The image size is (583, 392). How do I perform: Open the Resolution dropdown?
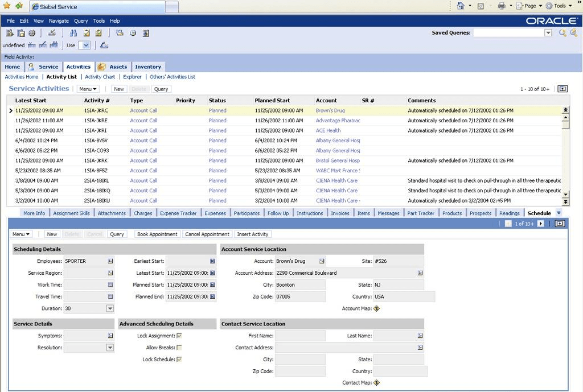point(110,348)
